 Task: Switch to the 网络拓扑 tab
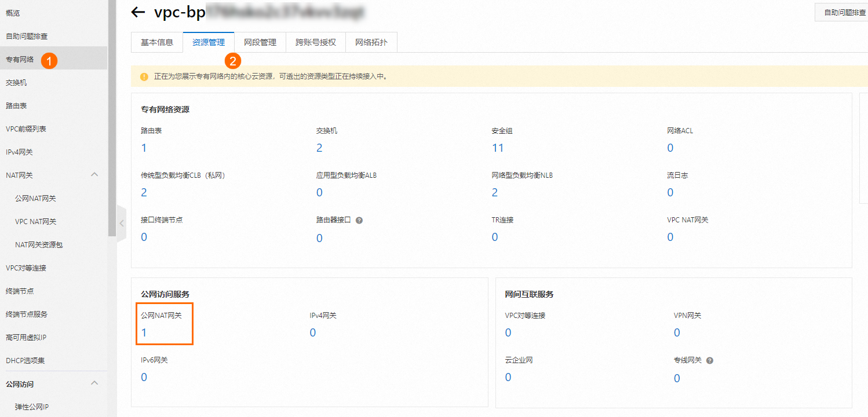[x=371, y=42]
